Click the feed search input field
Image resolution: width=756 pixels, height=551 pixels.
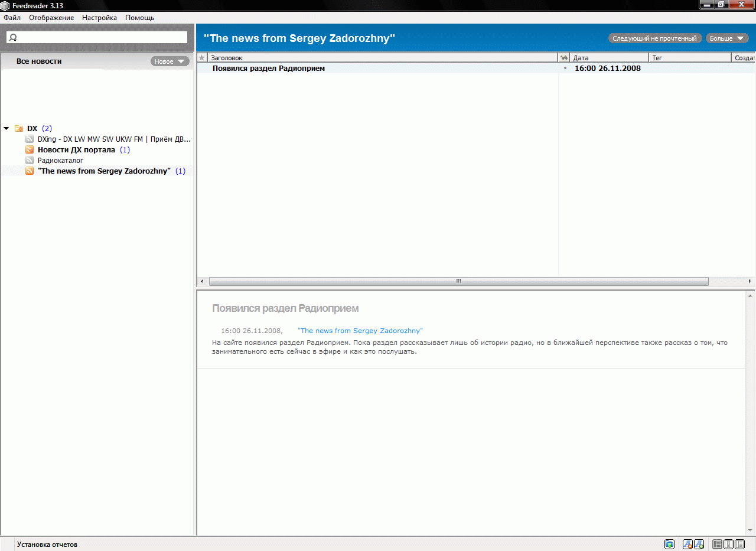(96, 37)
